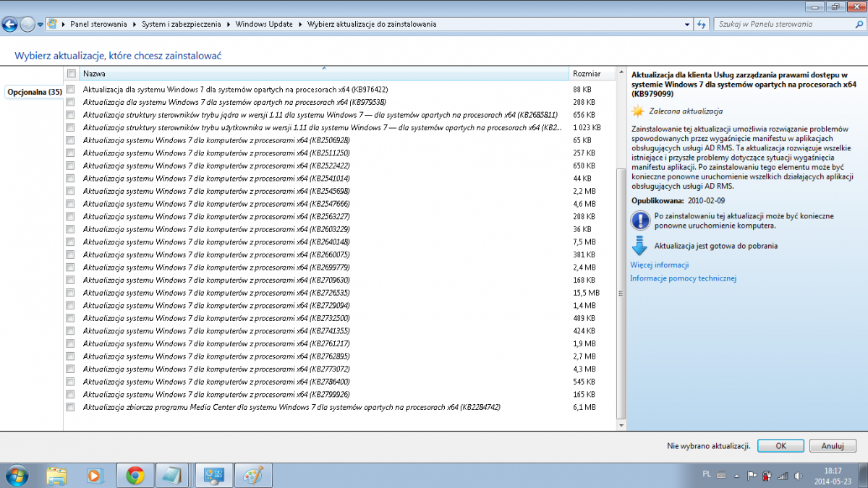Check the update KB979538
This screenshot has height=488, width=868.
click(x=70, y=102)
